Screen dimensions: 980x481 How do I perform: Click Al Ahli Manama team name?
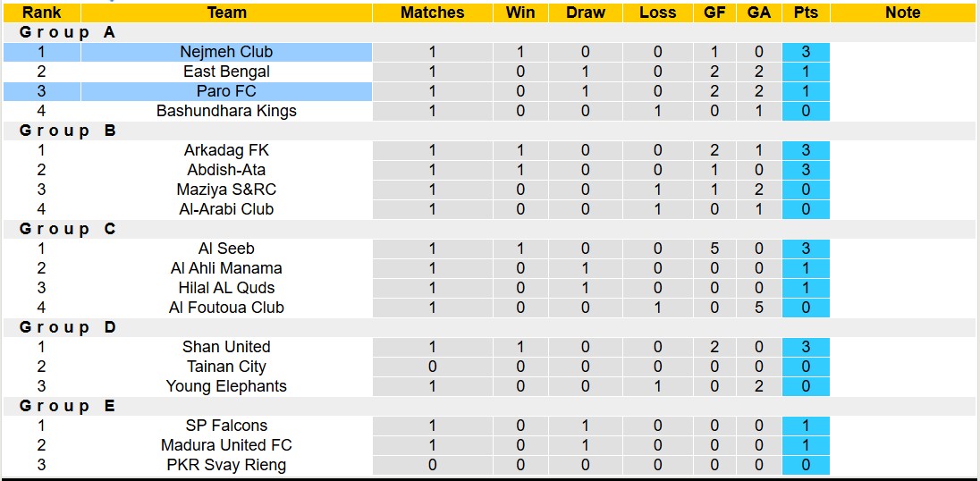226,268
